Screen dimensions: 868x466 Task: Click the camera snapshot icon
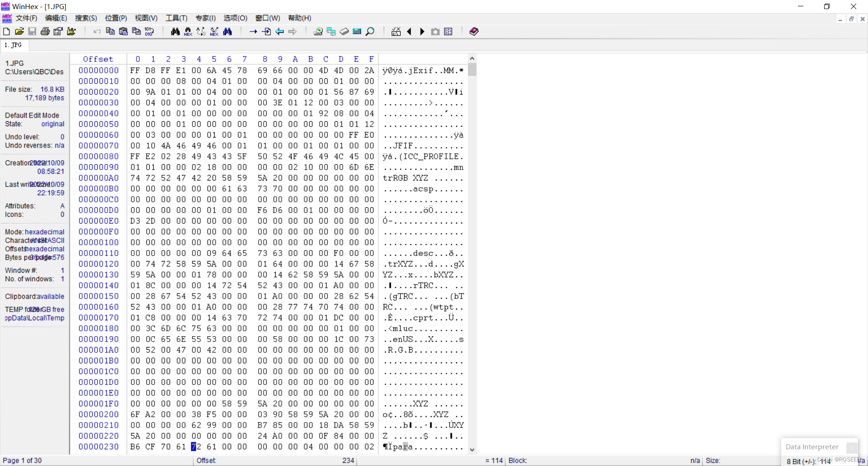coord(435,31)
